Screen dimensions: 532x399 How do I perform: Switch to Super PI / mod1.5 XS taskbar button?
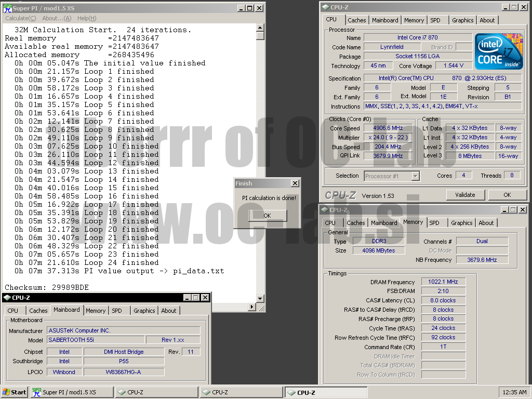72,392
